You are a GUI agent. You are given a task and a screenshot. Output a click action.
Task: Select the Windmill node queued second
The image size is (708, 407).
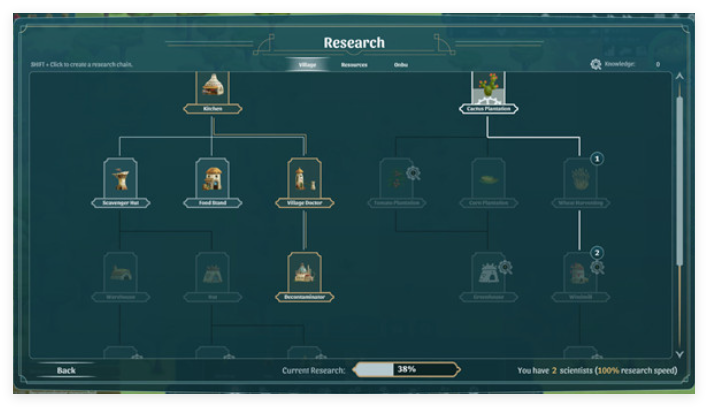point(580,272)
